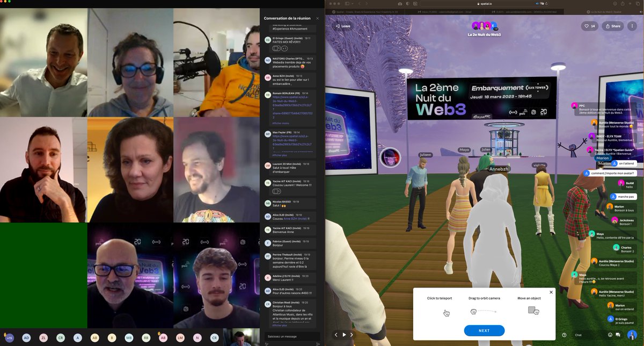This screenshot has height=346, width=644.
Task: Click 'comment j'importe mon avatar?' chat message
Action: click(611, 173)
